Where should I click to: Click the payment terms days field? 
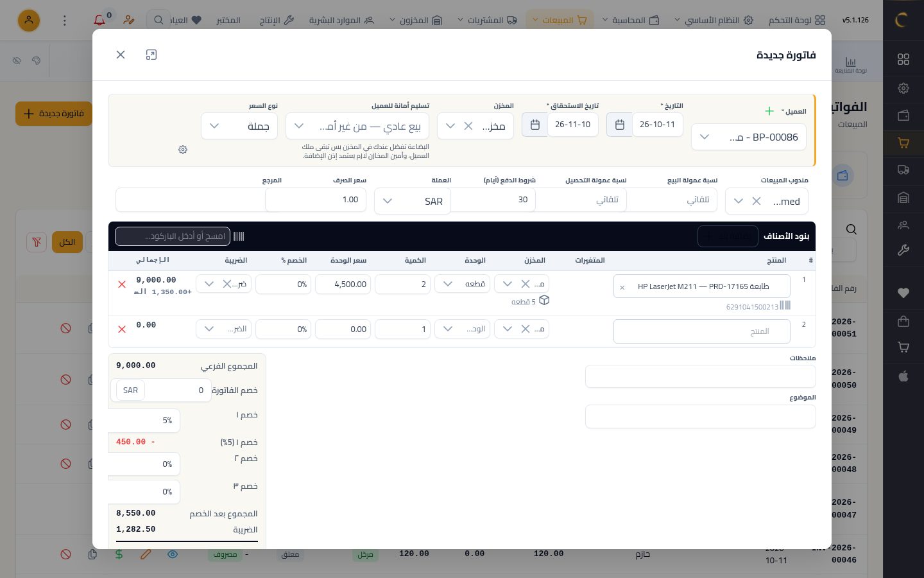pyautogui.click(x=493, y=200)
